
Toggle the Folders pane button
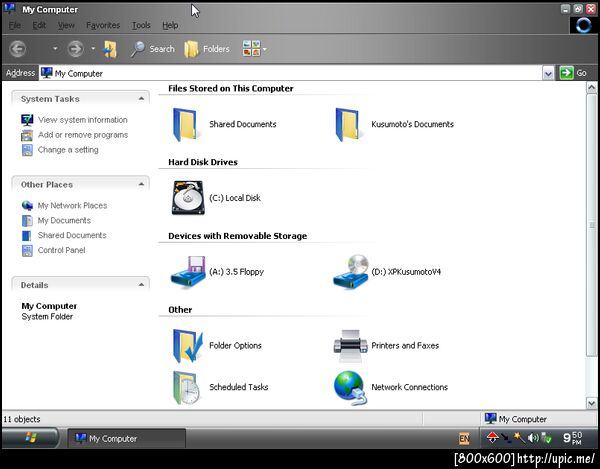(207, 49)
